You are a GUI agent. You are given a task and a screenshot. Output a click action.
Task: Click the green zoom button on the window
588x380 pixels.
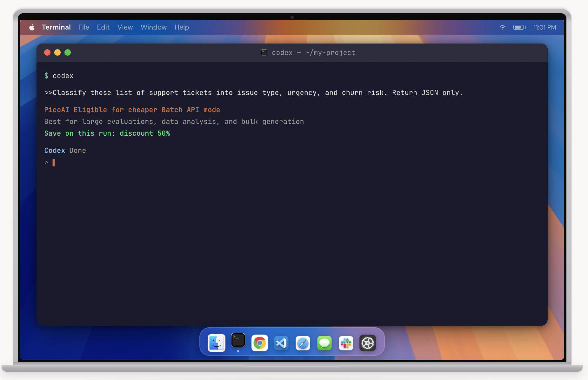[68, 52]
